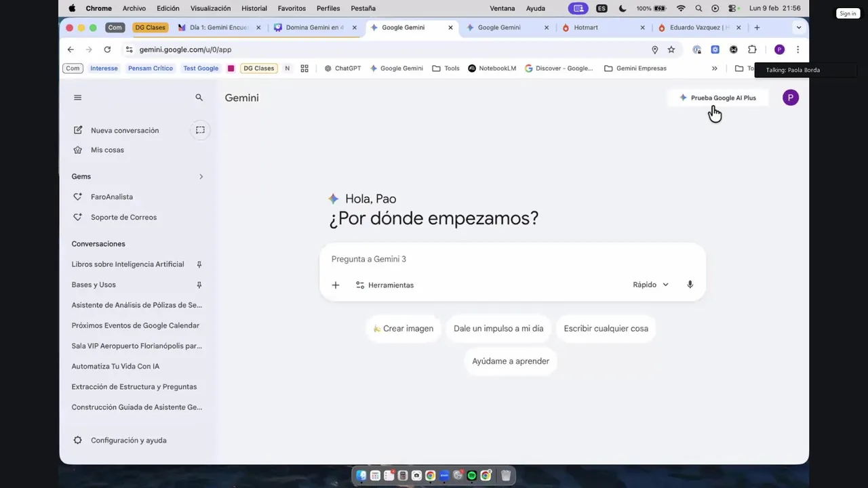The image size is (868, 488).
Task: Open the Tools bookmarks folder
Action: 446,68
